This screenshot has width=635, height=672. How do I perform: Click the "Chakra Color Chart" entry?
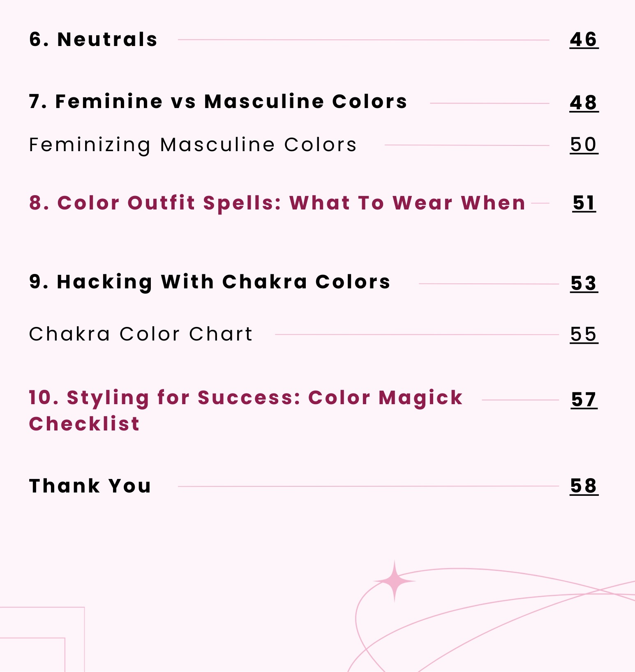141,334
